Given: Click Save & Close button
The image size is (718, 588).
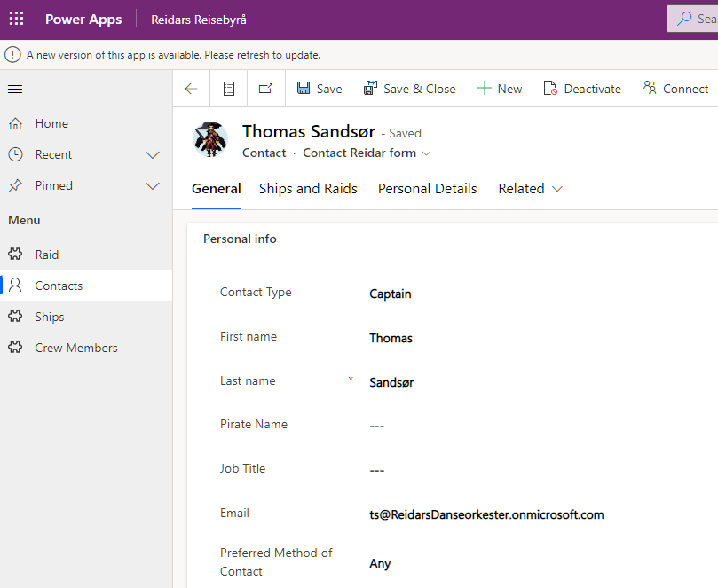Looking at the screenshot, I should 410,89.
